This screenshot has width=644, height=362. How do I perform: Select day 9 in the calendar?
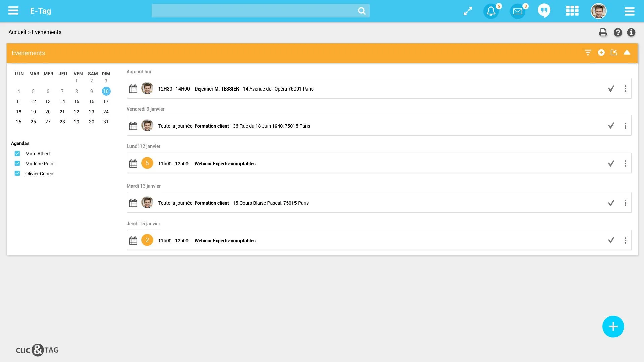[x=91, y=91]
